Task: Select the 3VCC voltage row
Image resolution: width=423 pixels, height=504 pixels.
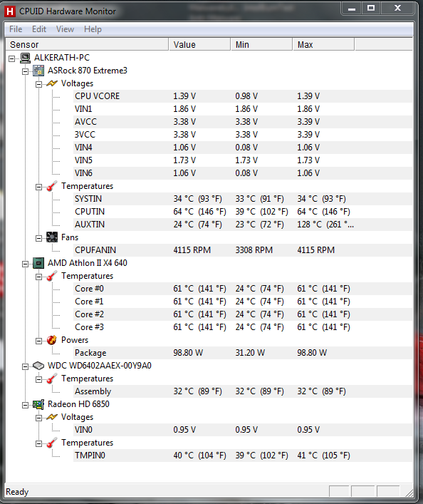Action: pyautogui.click(x=243, y=135)
